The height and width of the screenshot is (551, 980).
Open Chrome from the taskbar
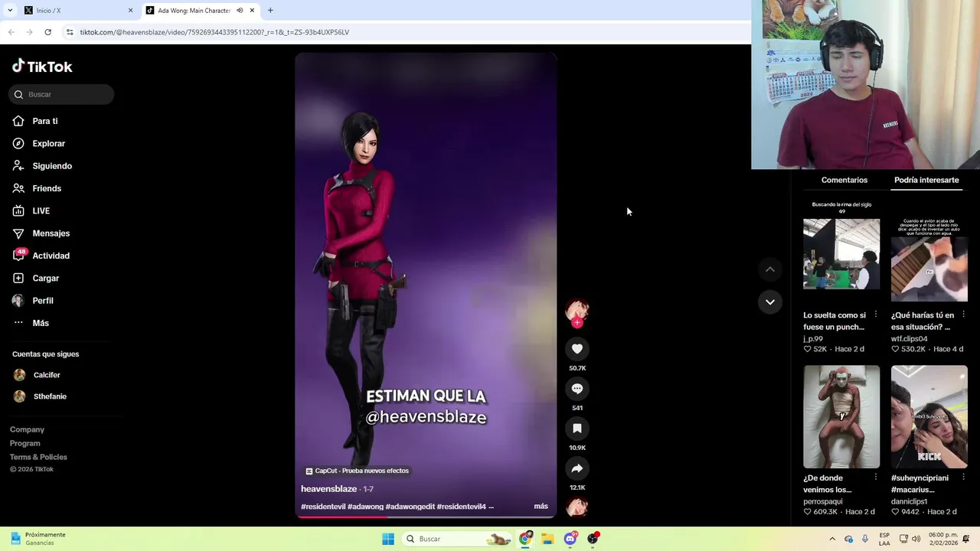(x=525, y=539)
